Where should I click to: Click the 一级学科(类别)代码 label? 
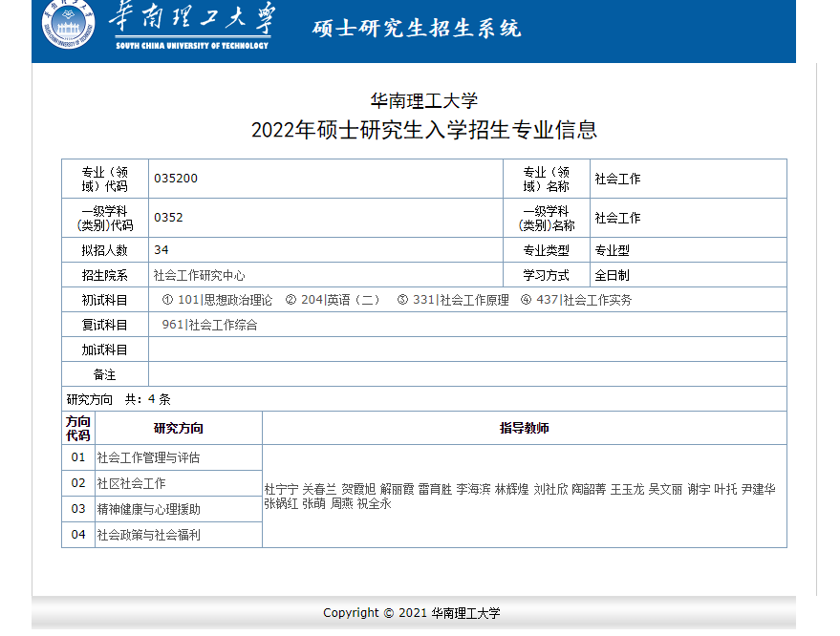click(105, 218)
